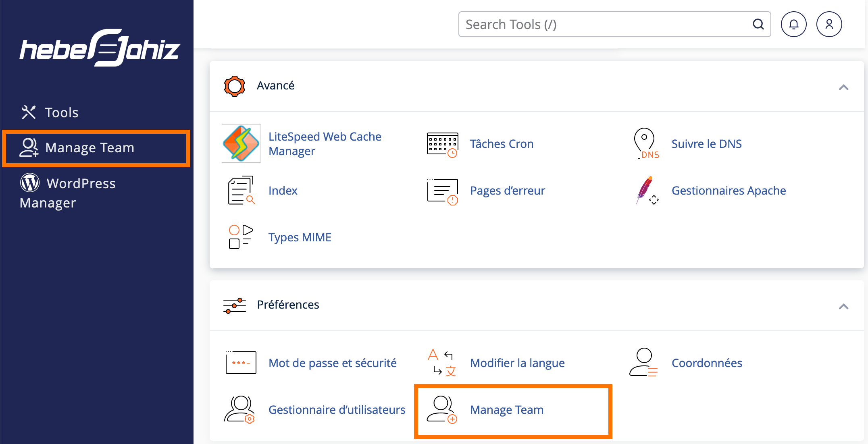This screenshot has width=868, height=444.
Task: Click the Index document icon
Action: pyautogui.click(x=241, y=190)
